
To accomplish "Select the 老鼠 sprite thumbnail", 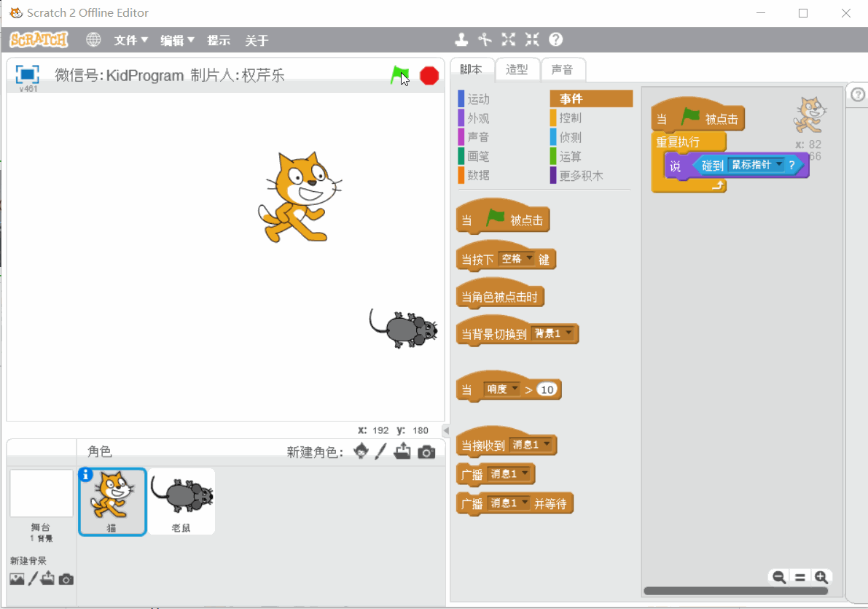I will [x=181, y=502].
